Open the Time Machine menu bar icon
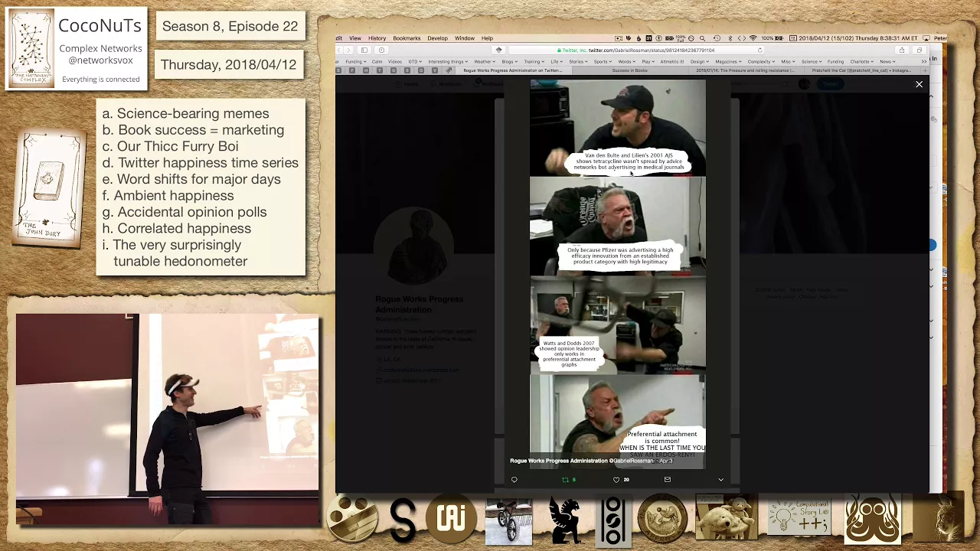This screenshot has height=551, width=980. (717, 38)
